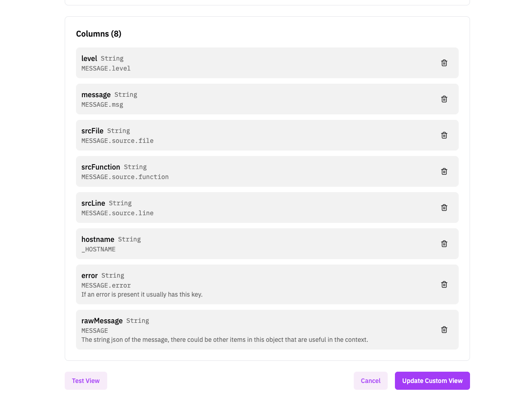The image size is (532, 397).
Task: Select the message column row
Action: (253, 99)
